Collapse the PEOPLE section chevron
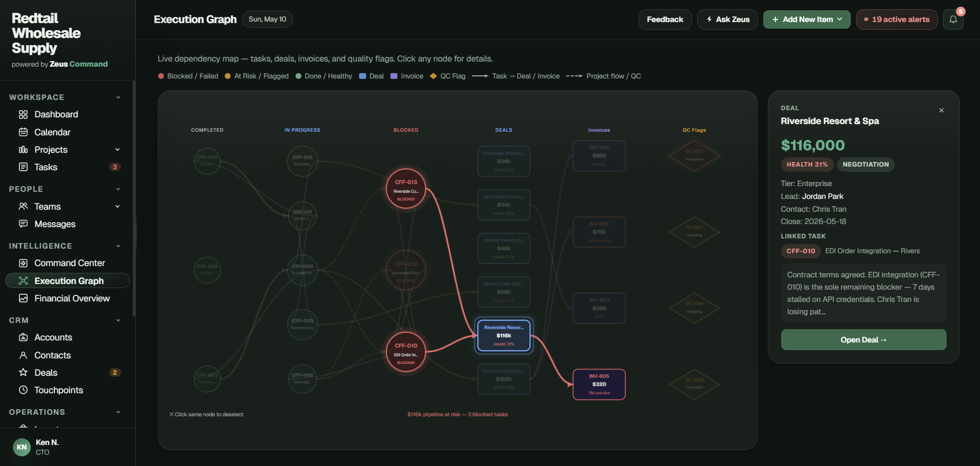This screenshot has width=980, height=466. pos(118,189)
